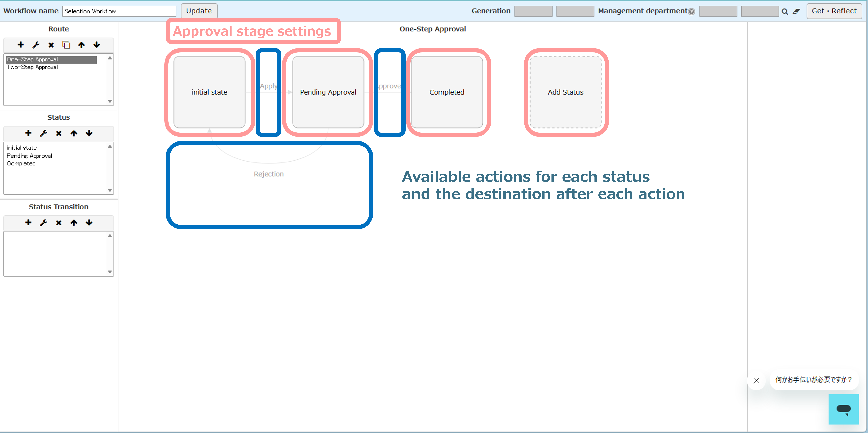The image size is (868, 433).
Task: Click the Pending Approval box in the diagram
Action: pos(328,92)
